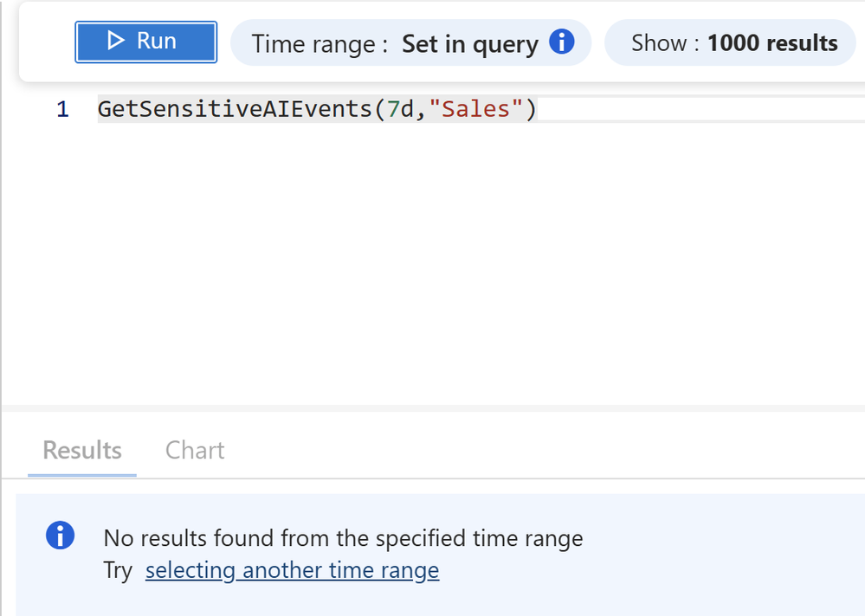Switch to the Results tab

[x=82, y=450]
